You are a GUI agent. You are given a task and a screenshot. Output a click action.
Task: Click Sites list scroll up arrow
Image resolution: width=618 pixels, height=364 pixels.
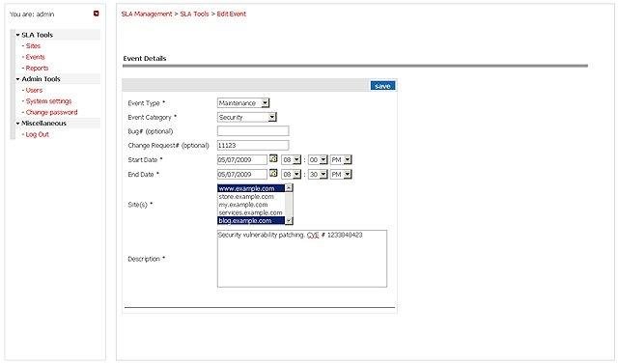(289, 188)
